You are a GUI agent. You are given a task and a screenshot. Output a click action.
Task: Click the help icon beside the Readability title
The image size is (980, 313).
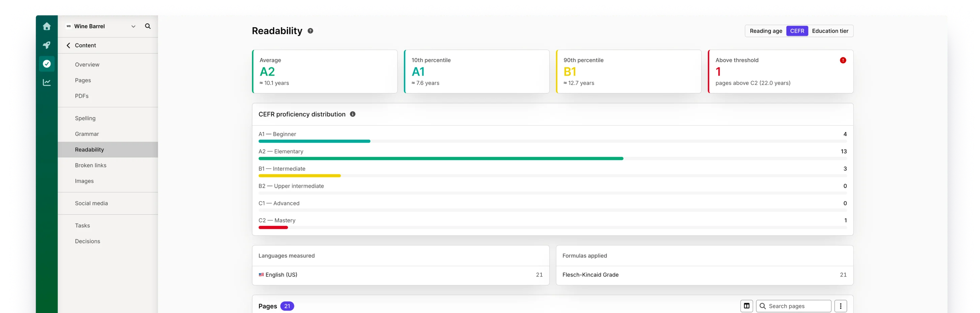coord(310,31)
